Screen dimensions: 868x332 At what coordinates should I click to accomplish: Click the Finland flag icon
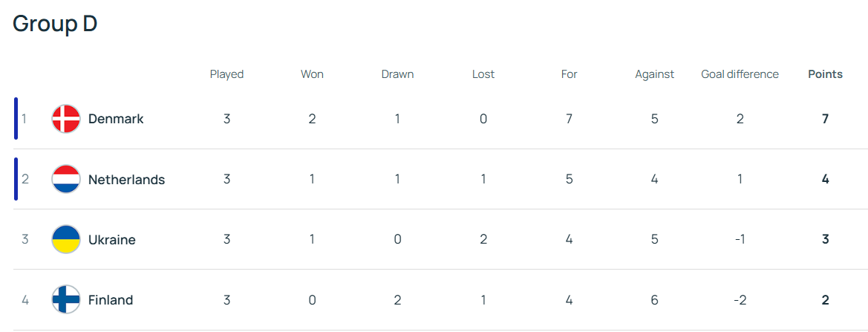(x=66, y=300)
